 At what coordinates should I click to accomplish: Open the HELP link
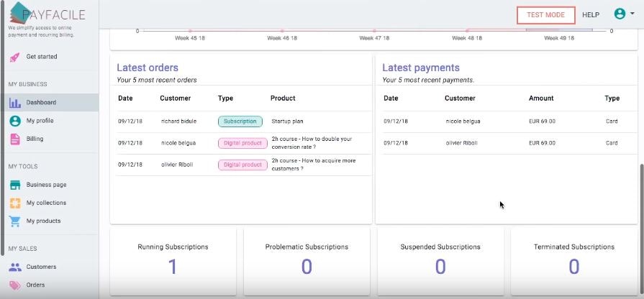[x=591, y=15]
